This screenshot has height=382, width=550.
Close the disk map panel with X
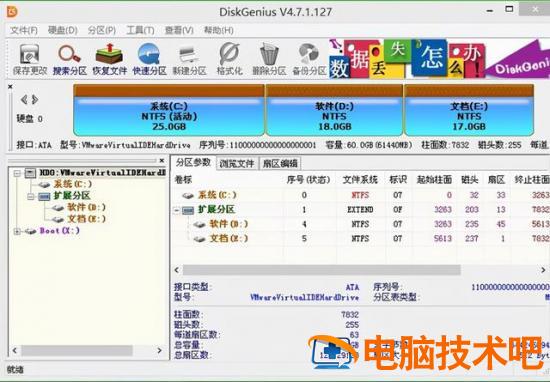[x=10, y=87]
